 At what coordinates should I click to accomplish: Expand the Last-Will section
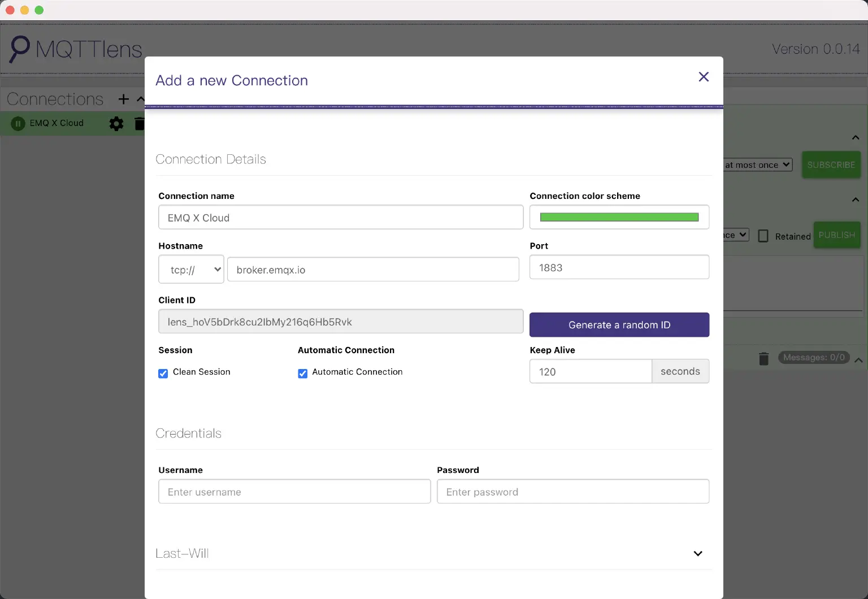click(x=698, y=553)
